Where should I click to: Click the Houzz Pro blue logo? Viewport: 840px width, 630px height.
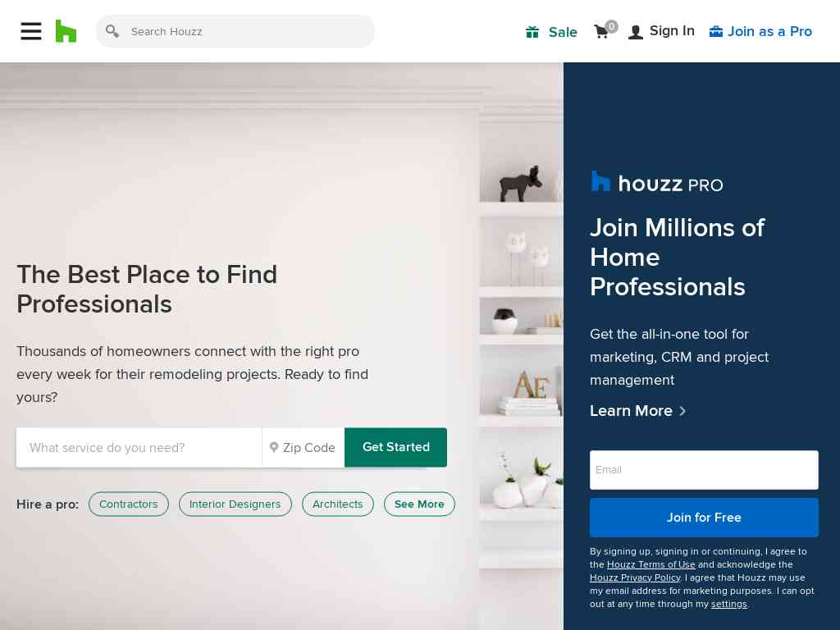pos(600,181)
